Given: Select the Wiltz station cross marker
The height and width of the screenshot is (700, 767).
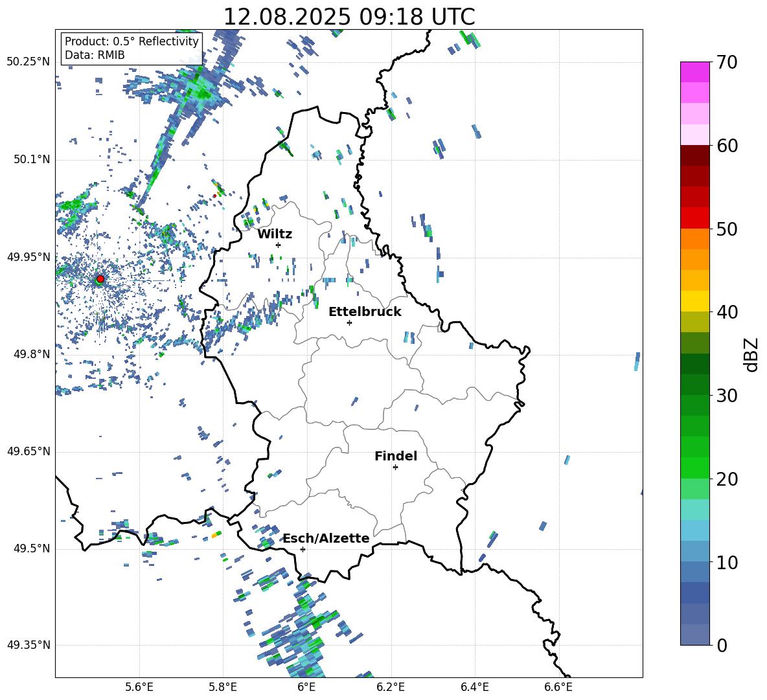Looking at the screenshot, I should 279,245.
